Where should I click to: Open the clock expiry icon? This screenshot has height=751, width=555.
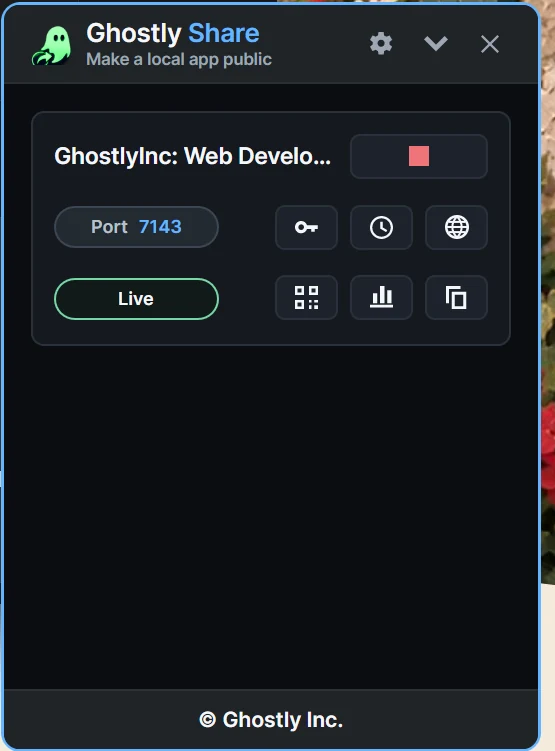coord(381,227)
